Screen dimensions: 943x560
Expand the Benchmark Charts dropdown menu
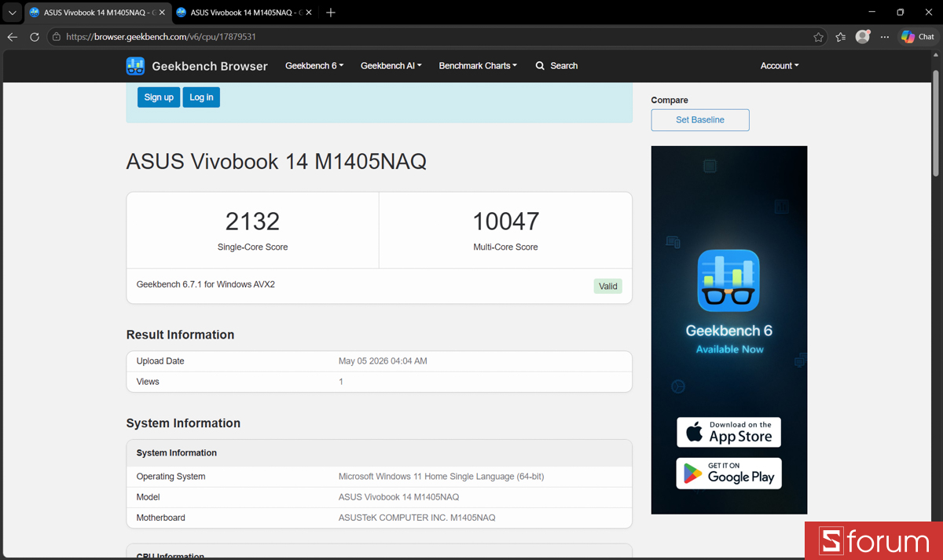point(478,66)
